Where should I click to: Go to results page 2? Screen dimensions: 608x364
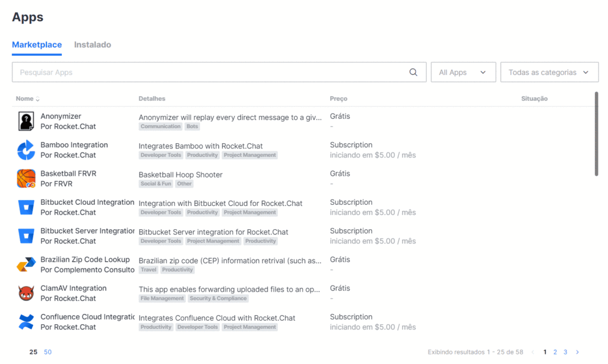click(555, 352)
